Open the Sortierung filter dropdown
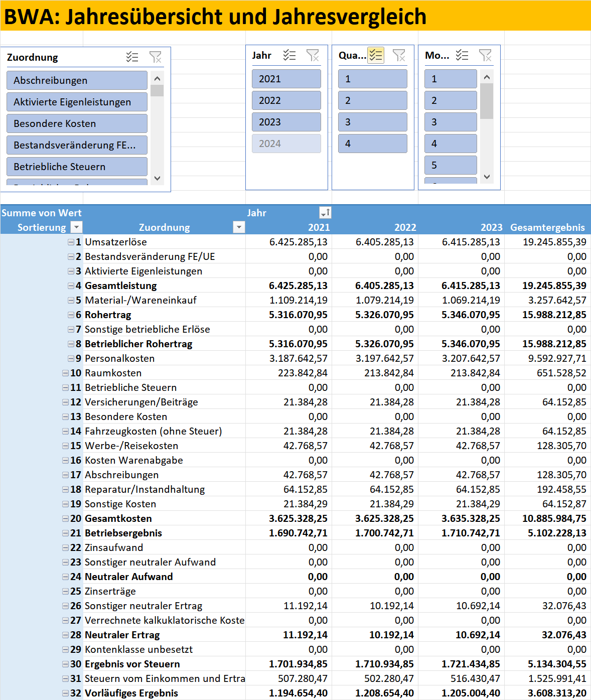This screenshot has width=591, height=700. pyautogui.click(x=76, y=227)
